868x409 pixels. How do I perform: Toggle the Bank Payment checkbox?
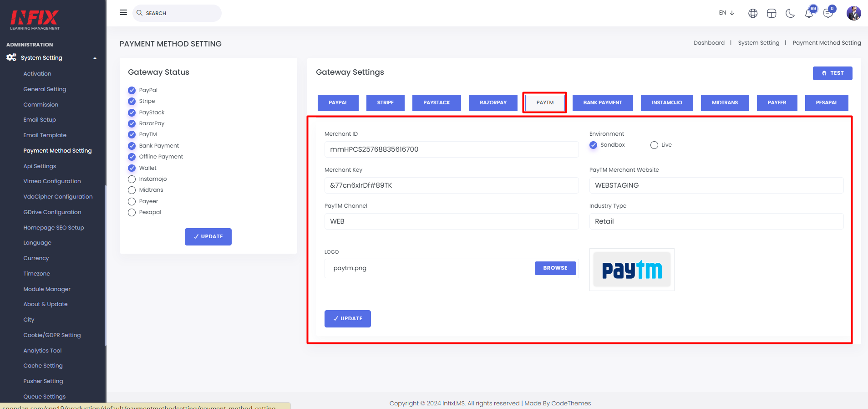[x=132, y=146]
